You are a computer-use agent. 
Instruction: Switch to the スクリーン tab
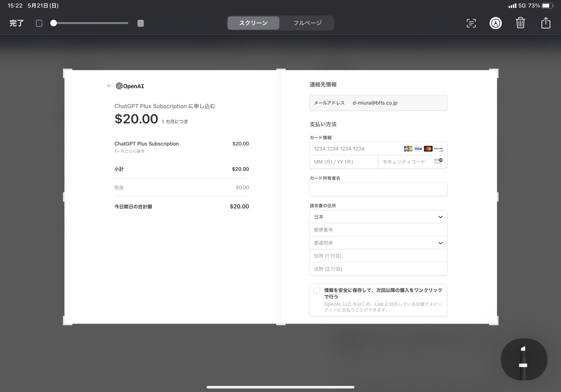pos(253,23)
